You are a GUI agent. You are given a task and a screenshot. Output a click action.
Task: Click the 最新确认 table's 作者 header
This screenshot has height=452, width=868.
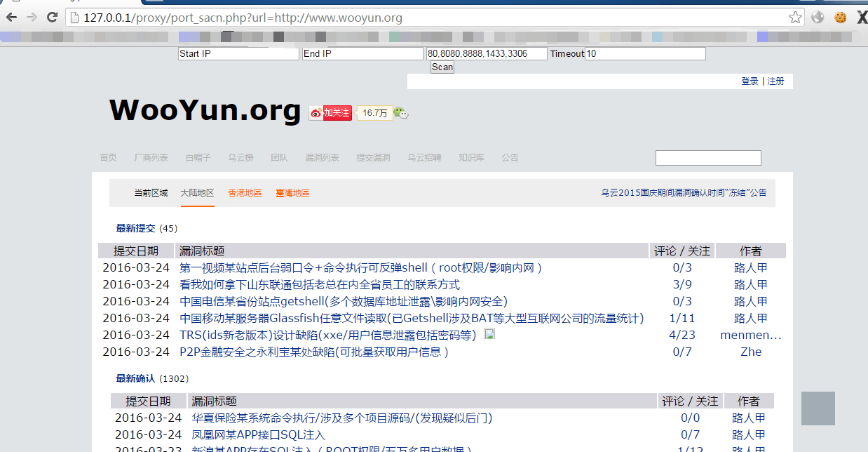(x=749, y=401)
